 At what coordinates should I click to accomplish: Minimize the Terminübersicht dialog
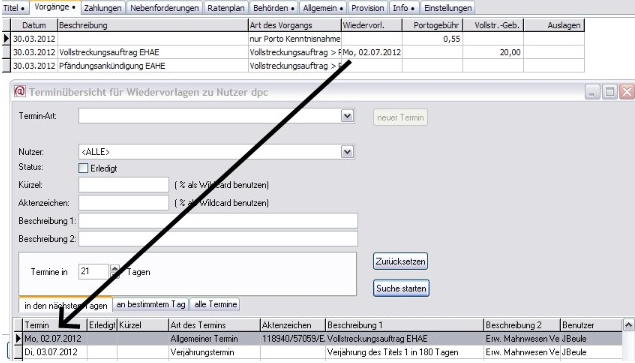592,92
